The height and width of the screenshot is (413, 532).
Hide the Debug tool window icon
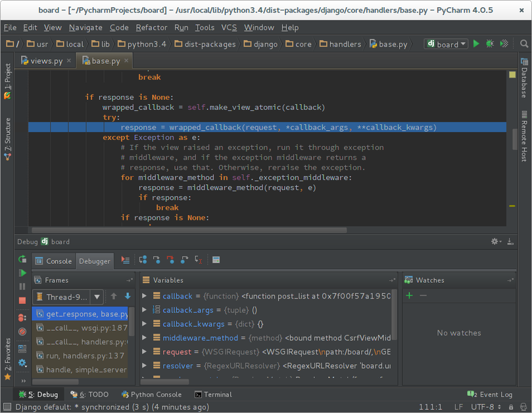click(x=510, y=241)
